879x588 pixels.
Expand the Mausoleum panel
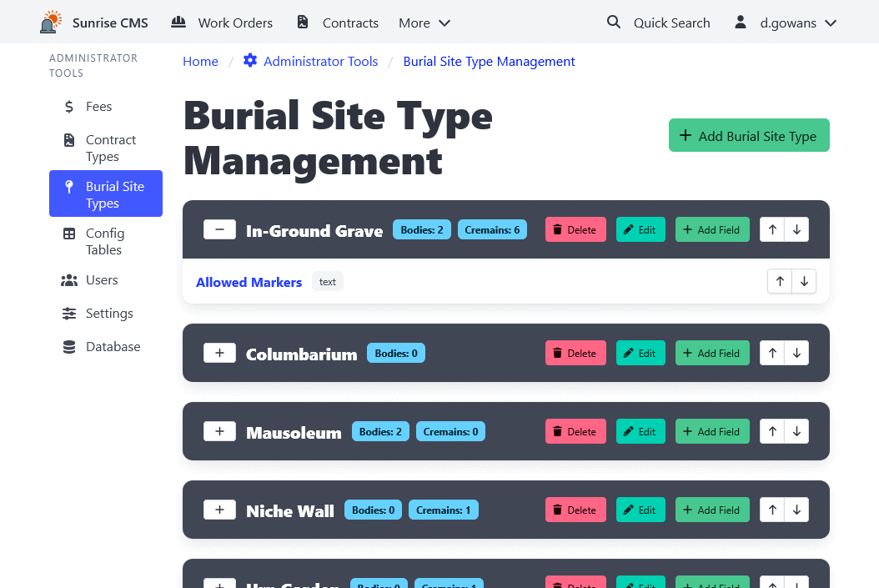click(220, 431)
